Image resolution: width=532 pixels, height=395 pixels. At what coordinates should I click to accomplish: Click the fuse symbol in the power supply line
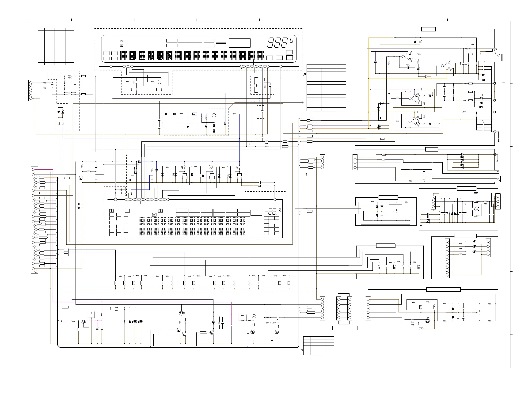(x=195, y=114)
